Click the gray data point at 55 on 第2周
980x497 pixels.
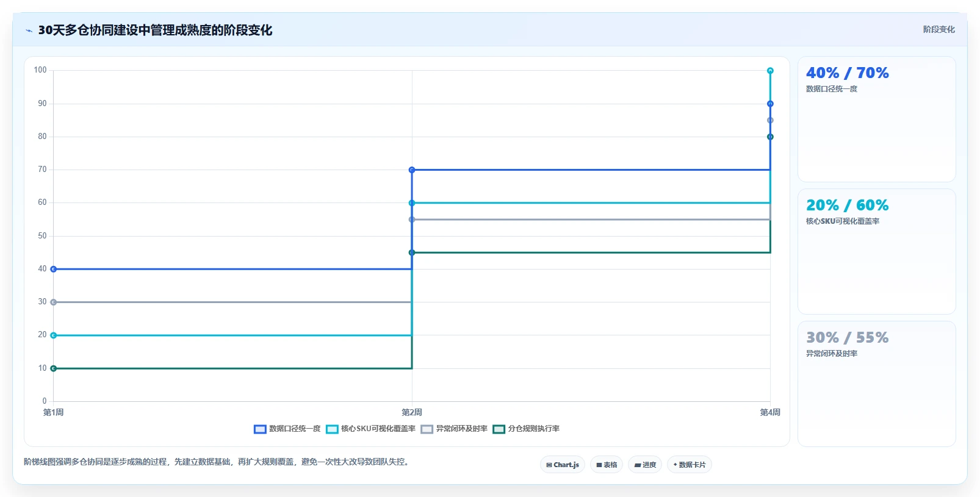(412, 220)
